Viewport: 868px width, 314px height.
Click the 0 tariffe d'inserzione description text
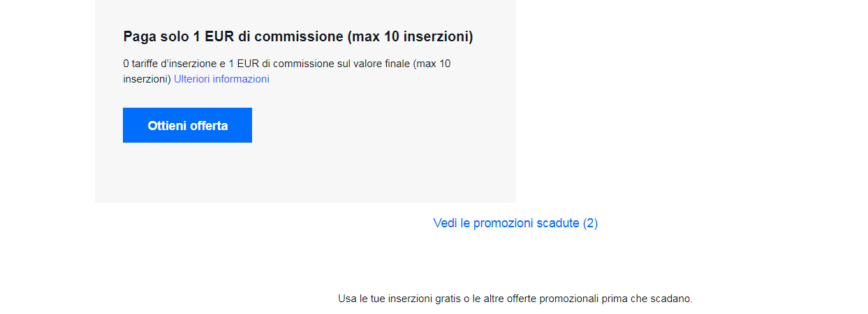(287, 71)
